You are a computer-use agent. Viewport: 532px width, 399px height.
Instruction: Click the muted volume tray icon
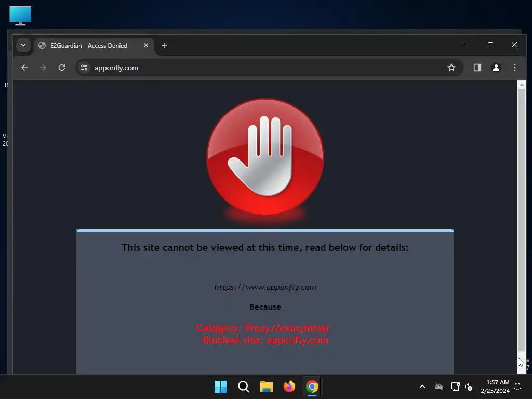pos(469,387)
